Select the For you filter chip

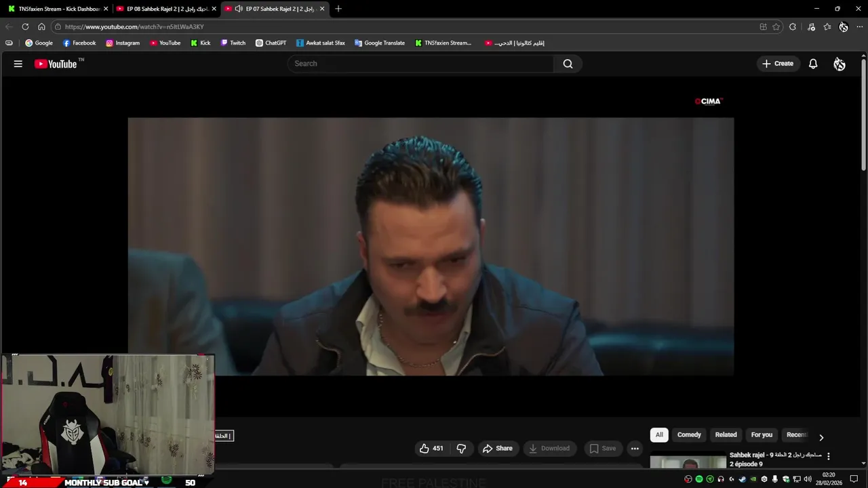click(x=762, y=434)
